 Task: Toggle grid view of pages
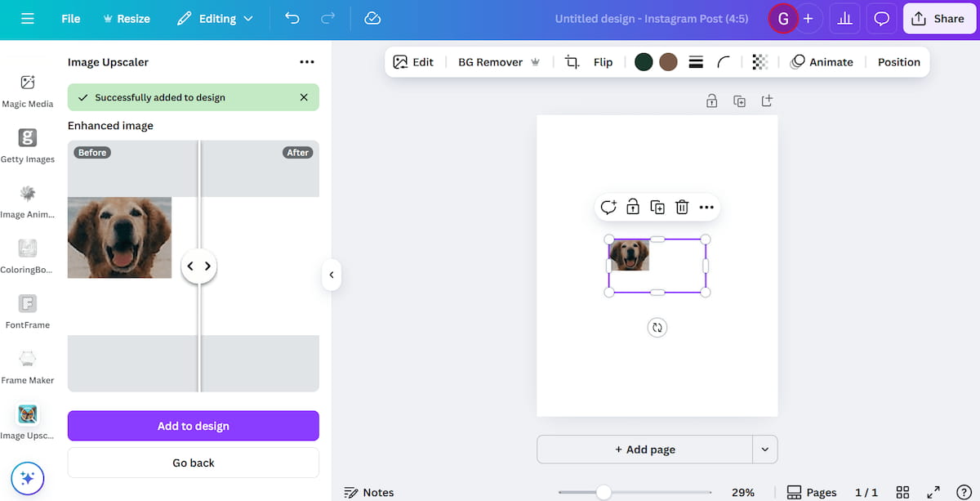tap(902, 492)
